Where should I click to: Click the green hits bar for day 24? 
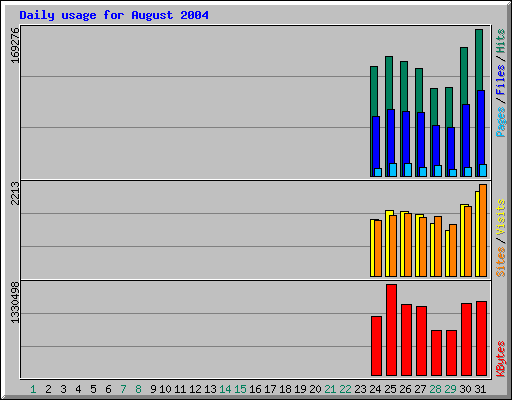[x=374, y=92]
